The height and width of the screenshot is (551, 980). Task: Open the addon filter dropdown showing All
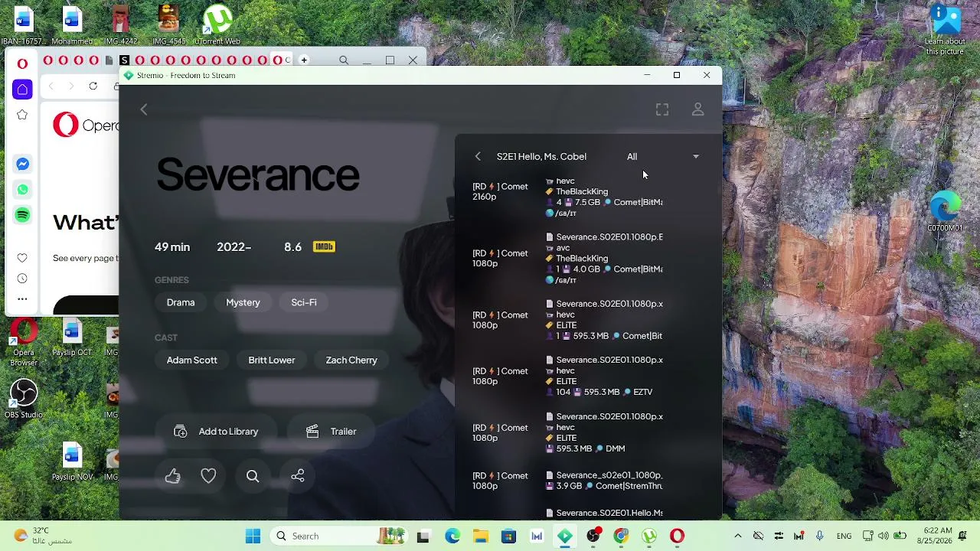(662, 156)
